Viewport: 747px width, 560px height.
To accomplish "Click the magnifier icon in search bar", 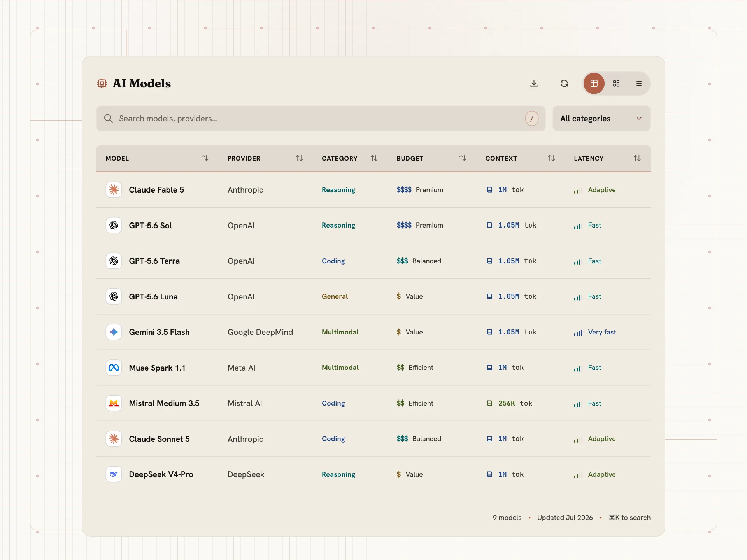I will 109,119.
